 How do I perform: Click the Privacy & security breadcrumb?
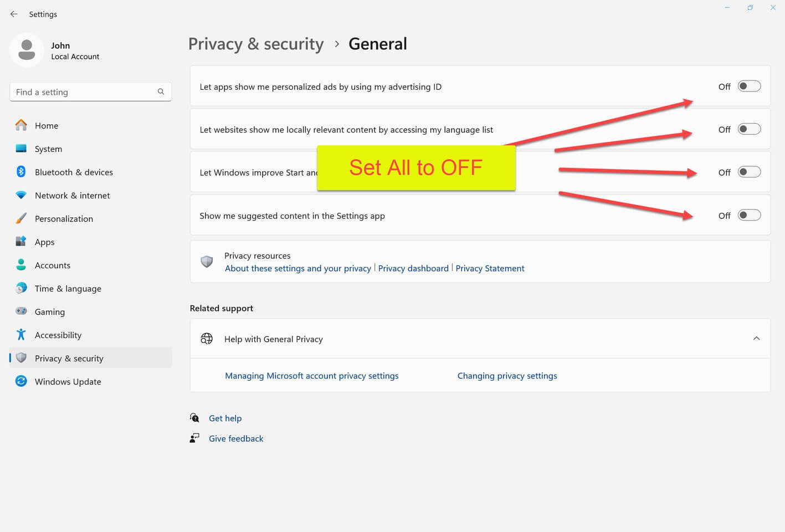[256, 44]
